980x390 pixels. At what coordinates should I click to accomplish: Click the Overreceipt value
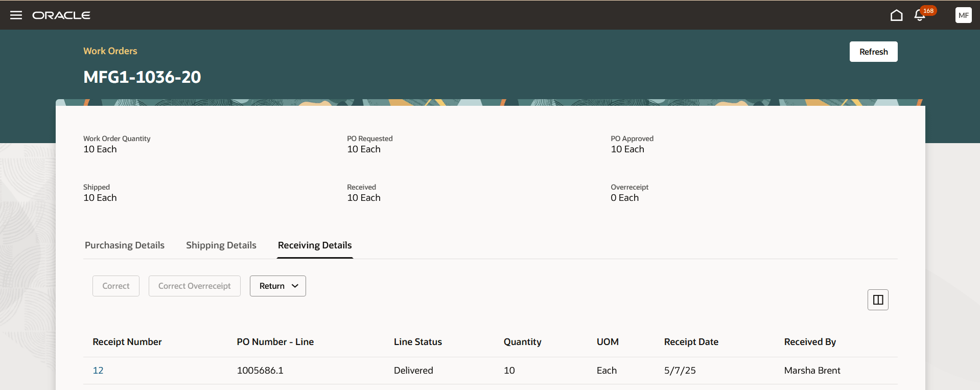625,198
